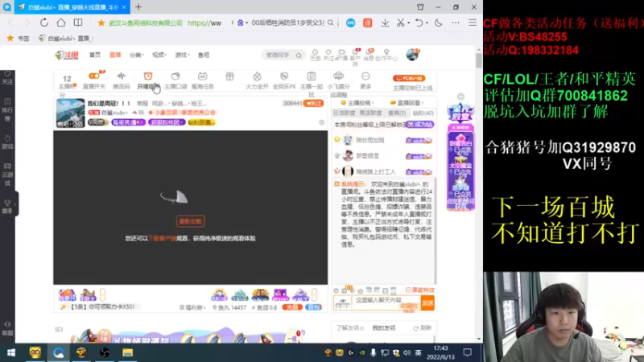Click the chat input 这里输入聊天内容
644x362 pixels.
click(x=378, y=300)
